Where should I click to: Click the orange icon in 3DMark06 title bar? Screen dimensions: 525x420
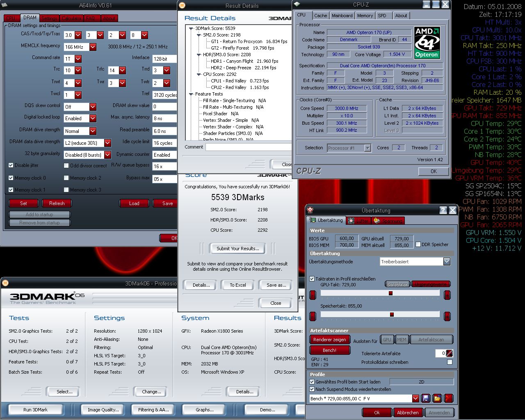tap(5, 283)
